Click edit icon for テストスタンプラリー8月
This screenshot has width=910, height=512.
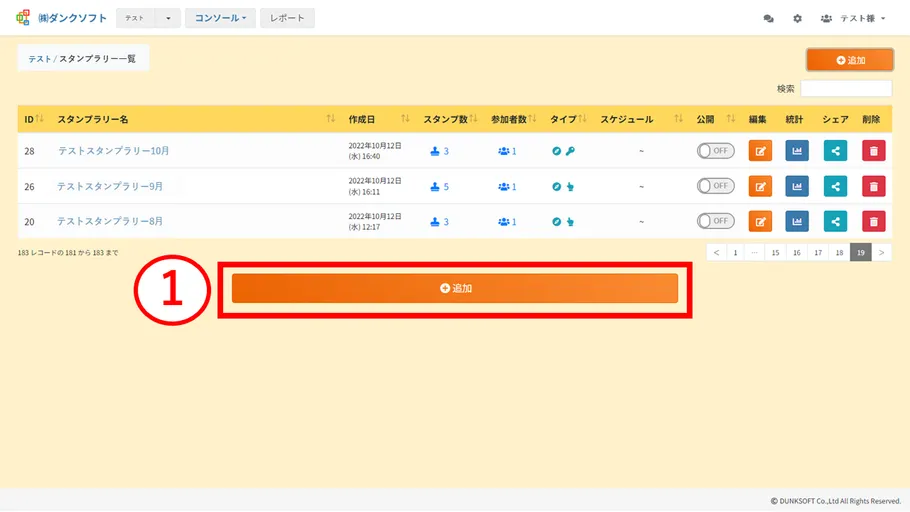coord(760,221)
